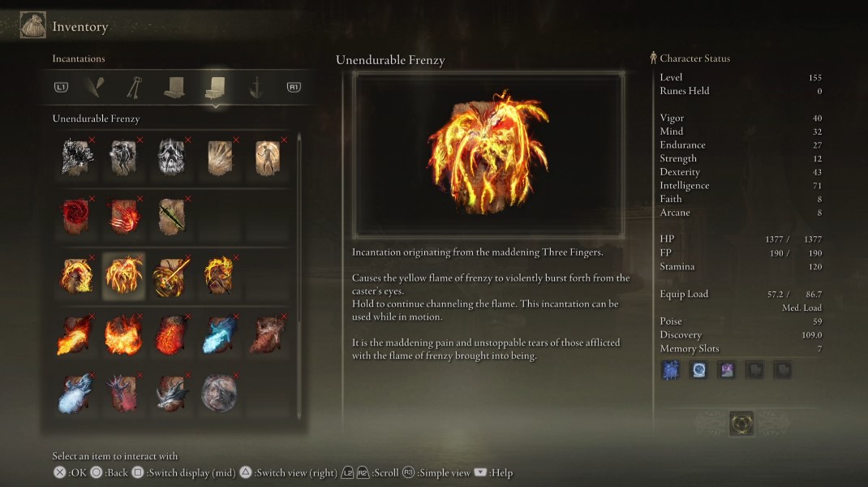This screenshot has height=487, width=868.
Task: Click the Simple view prompt
Action: pos(436,472)
